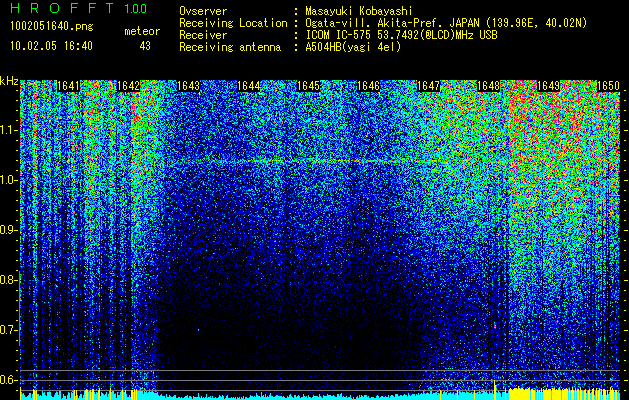Click the 1650 time marker
This screenshot has width=629, height=400.
point(609,86)
